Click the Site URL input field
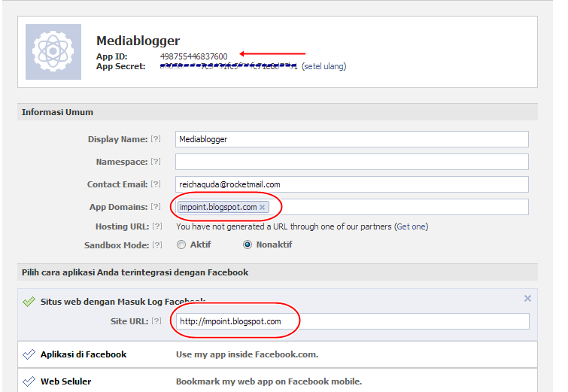 353,321
